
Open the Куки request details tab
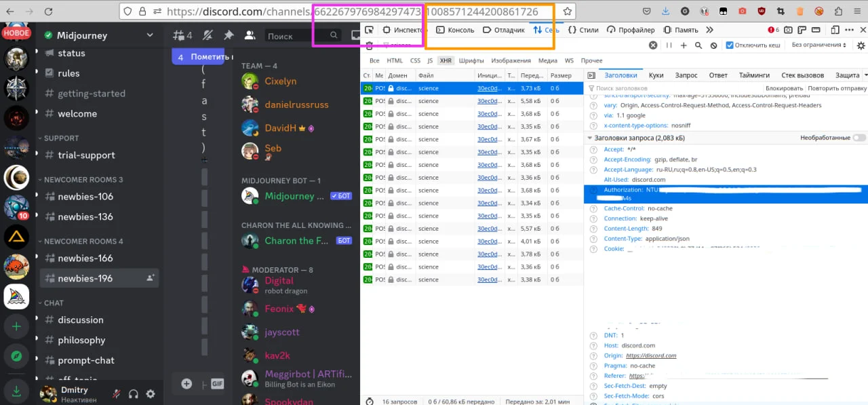[656, 75]
